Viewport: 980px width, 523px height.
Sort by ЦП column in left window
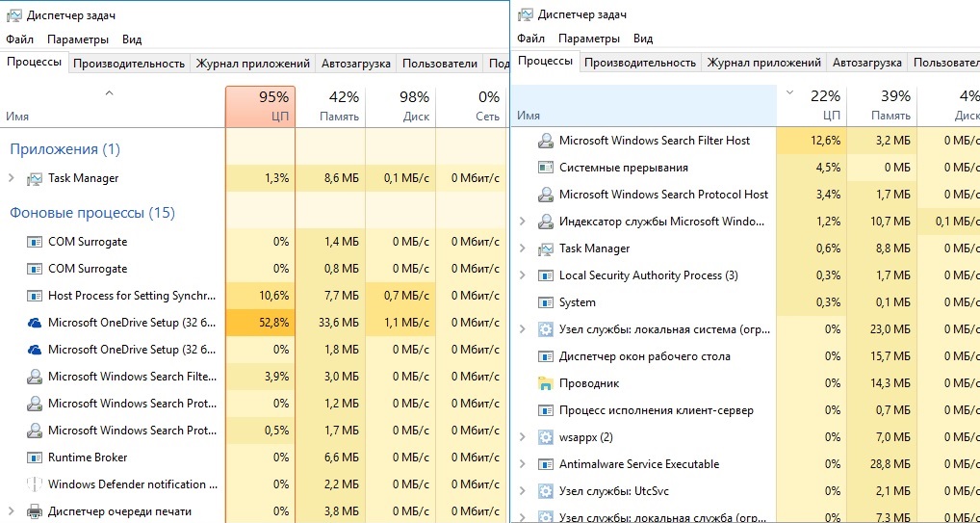click(x=260, y=106)
